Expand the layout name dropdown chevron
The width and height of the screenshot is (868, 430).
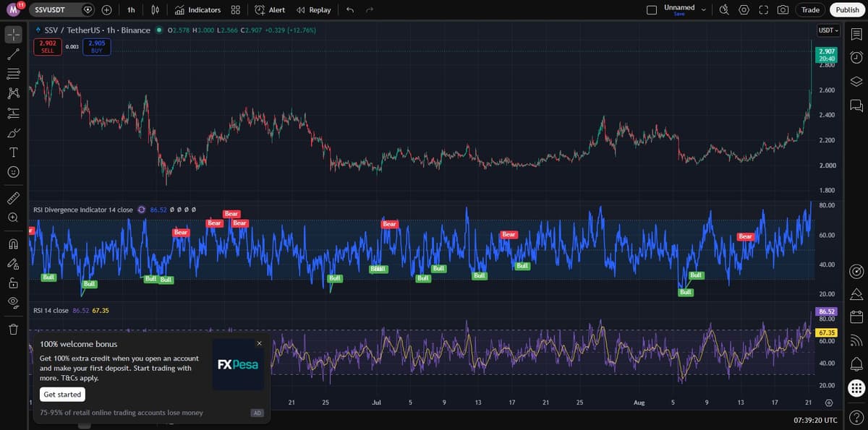(703, 10)
